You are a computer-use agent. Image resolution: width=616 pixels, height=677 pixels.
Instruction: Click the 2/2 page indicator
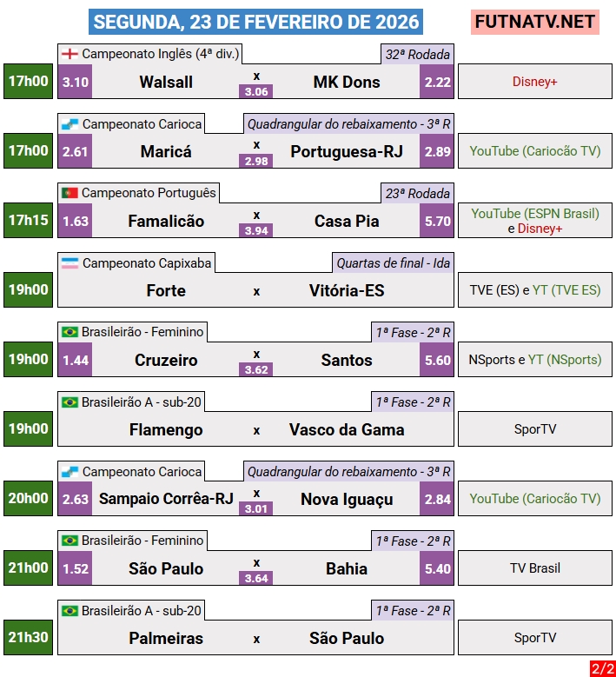[602, 668]
